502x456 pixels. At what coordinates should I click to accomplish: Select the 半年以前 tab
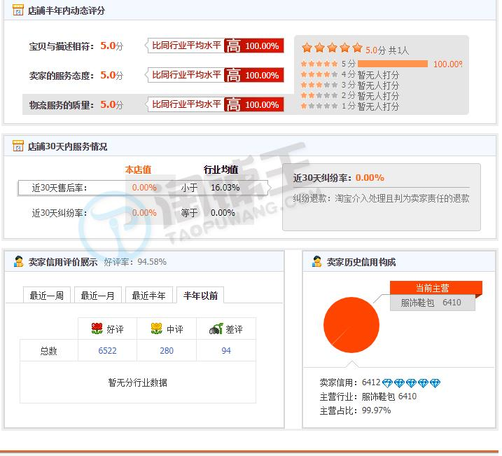point(200,295)
